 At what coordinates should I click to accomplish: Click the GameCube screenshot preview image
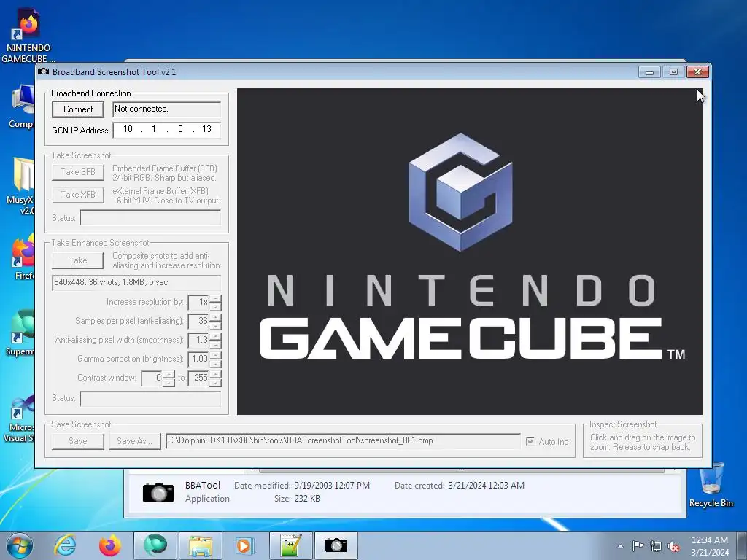pos(470,251)
